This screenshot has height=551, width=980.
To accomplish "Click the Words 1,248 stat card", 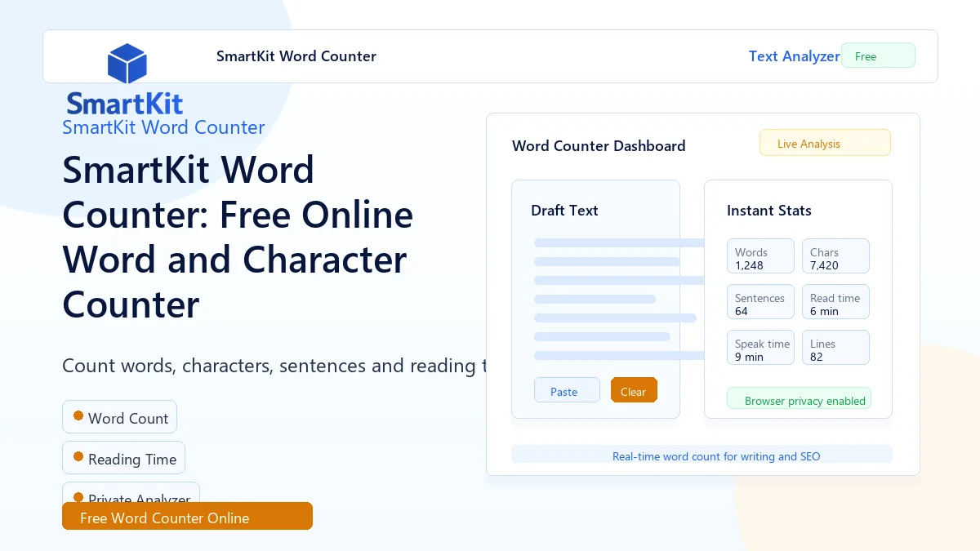I will [x=760, y=256].
